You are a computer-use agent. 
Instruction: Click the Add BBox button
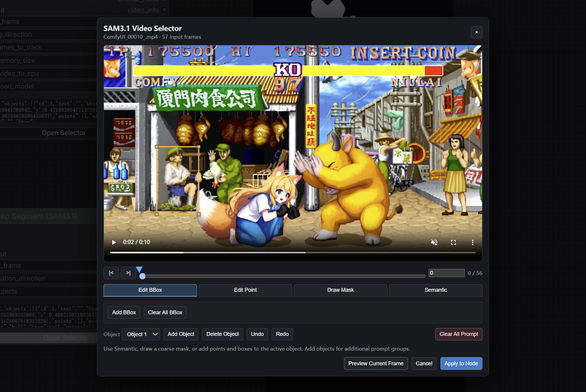pyautogui.click(x=124, y=312)
